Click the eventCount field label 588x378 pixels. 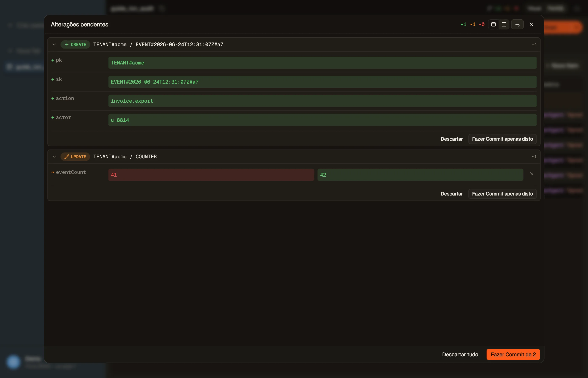click(71, 172)
